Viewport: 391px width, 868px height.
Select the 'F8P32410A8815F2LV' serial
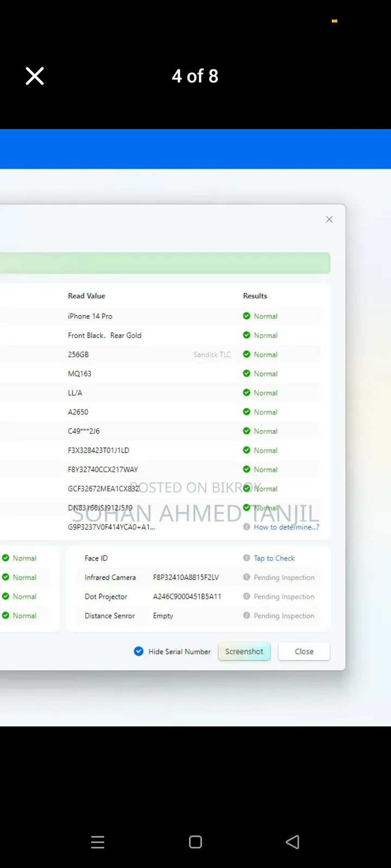[186, 577]
